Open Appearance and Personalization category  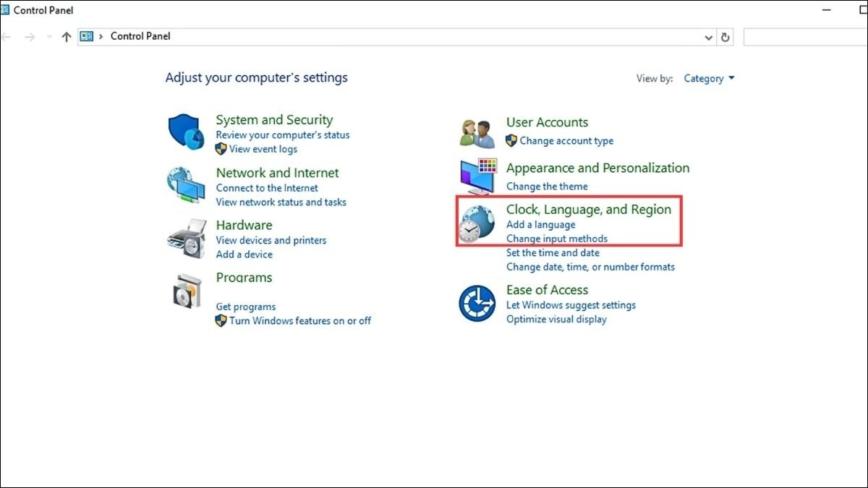coord(597,168)
